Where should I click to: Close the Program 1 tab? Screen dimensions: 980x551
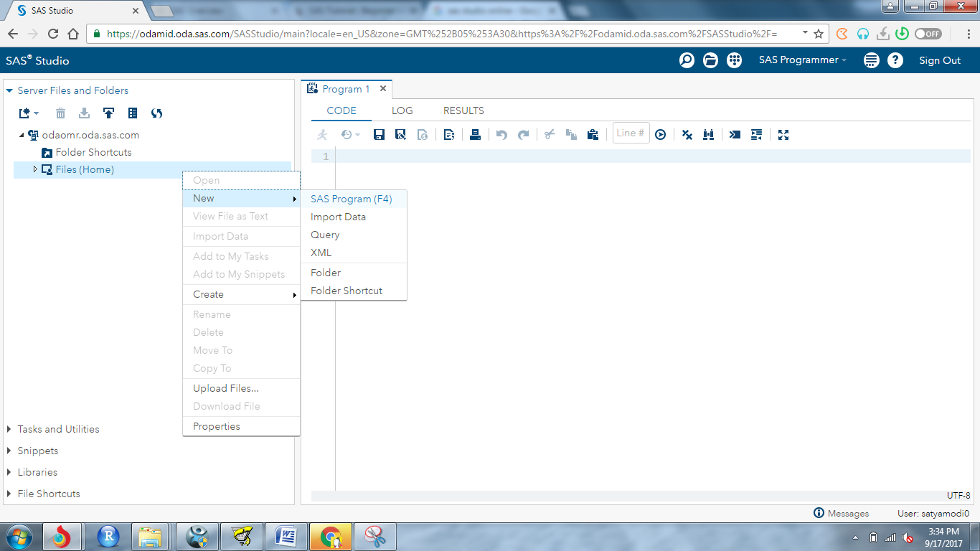tap(383, 89)
